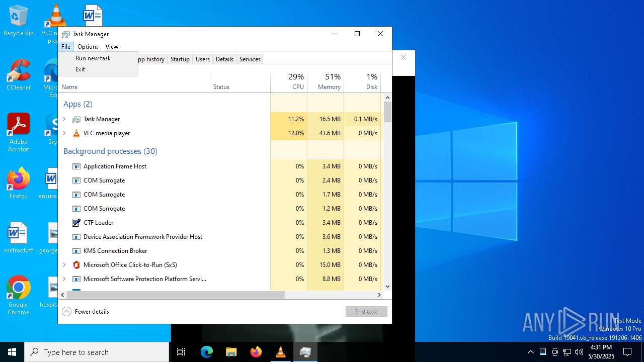
Task: Expand the Task Manager app row
Action: (64, 119)
